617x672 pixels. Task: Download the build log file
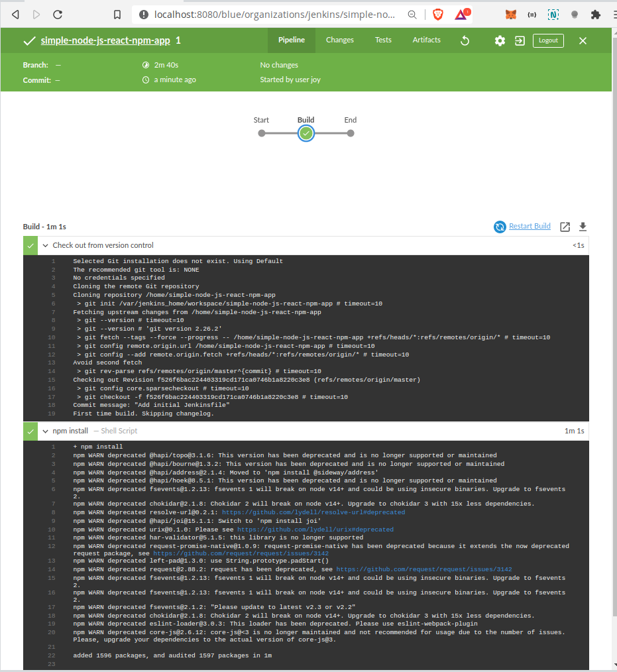[x=583, y=227]
